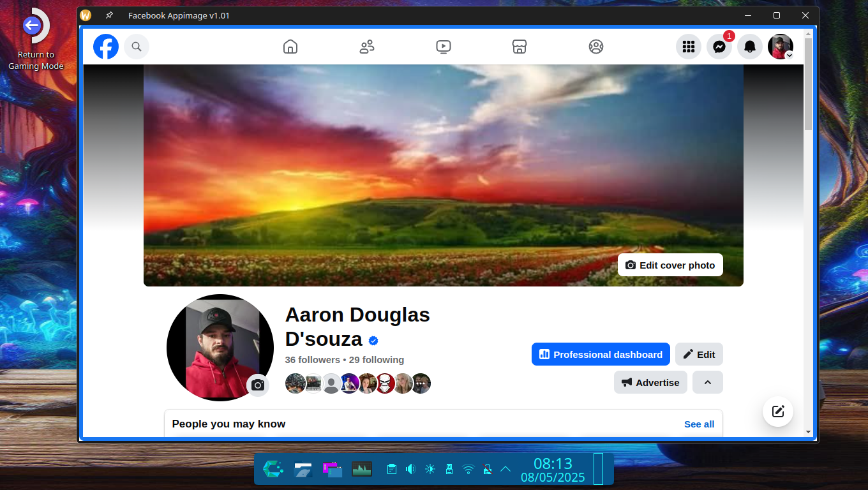Open the Friends tab
868x490 pixels.
pos(367,47)
